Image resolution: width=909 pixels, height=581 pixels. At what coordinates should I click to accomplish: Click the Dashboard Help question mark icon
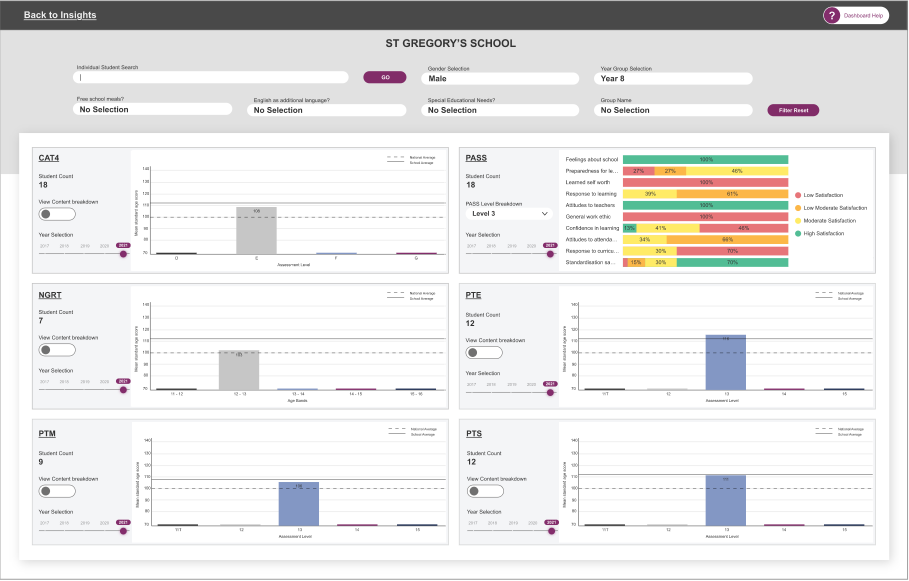[830, 15]
